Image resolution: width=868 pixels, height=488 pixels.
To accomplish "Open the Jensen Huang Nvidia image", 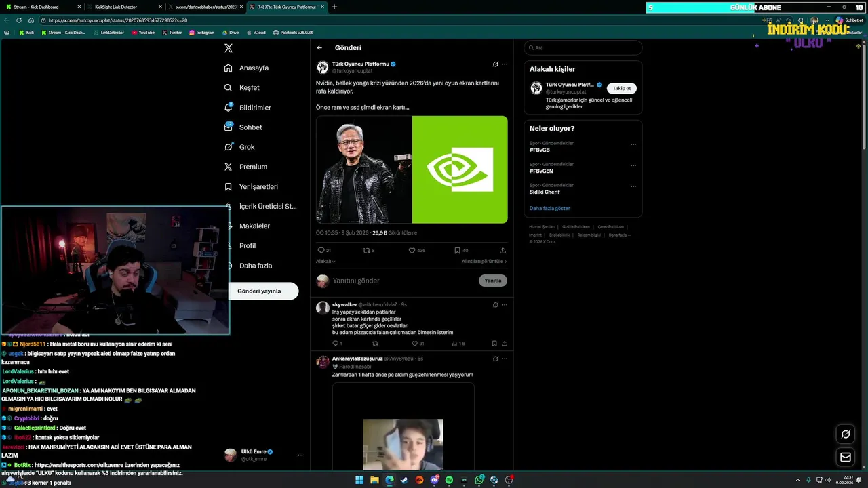I will (x=364, y=169).
